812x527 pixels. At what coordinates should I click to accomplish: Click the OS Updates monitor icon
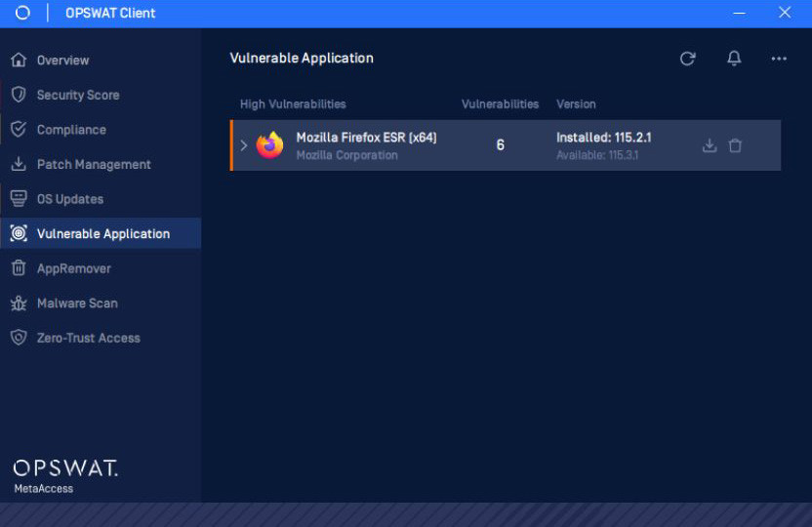coord(19,199)
